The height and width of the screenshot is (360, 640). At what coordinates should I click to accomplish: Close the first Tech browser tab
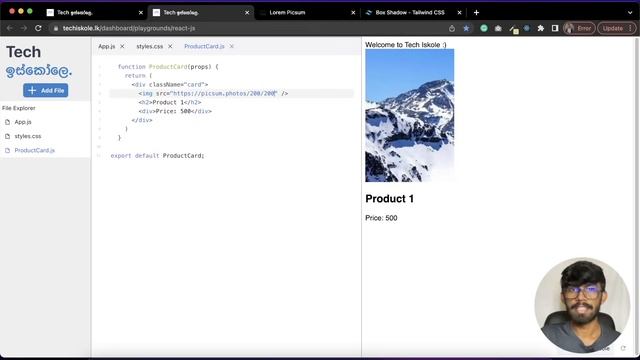(141, 13)
